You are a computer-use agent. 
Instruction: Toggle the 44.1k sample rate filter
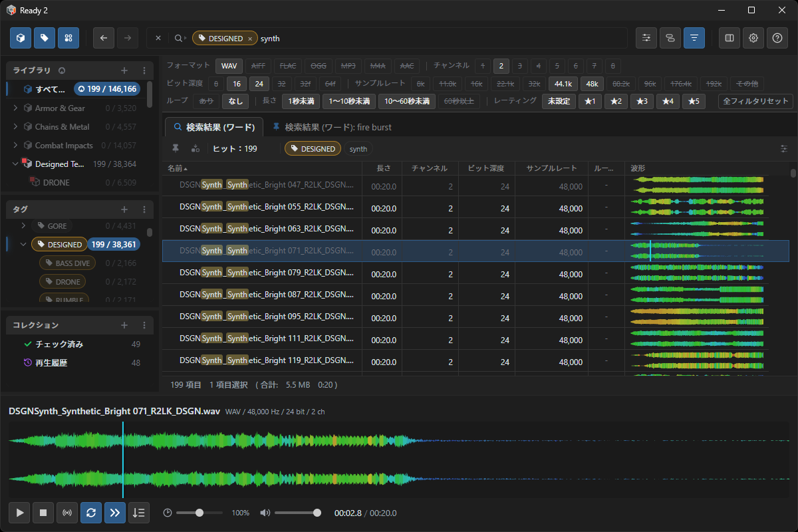tap(563, 84)
